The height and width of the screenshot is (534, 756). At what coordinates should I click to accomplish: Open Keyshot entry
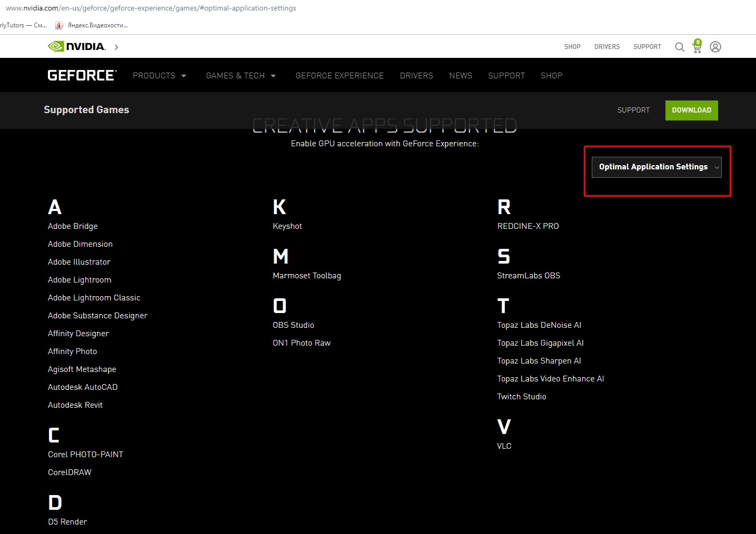[287, 226]
